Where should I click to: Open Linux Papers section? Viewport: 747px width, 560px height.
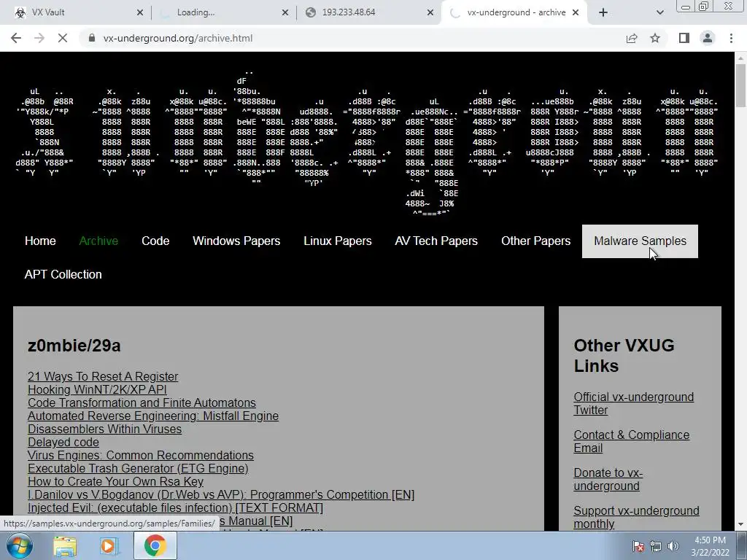pyautogui.click(x=337, y=241)
